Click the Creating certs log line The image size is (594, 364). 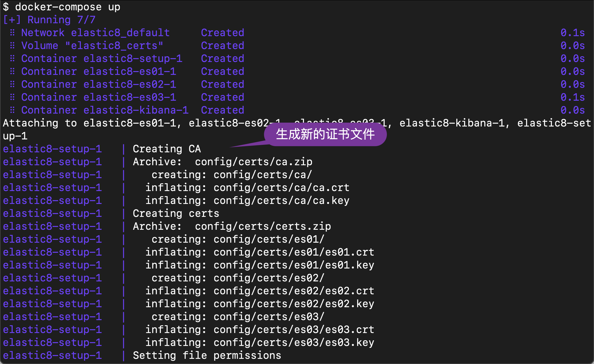tap(176, 213)
